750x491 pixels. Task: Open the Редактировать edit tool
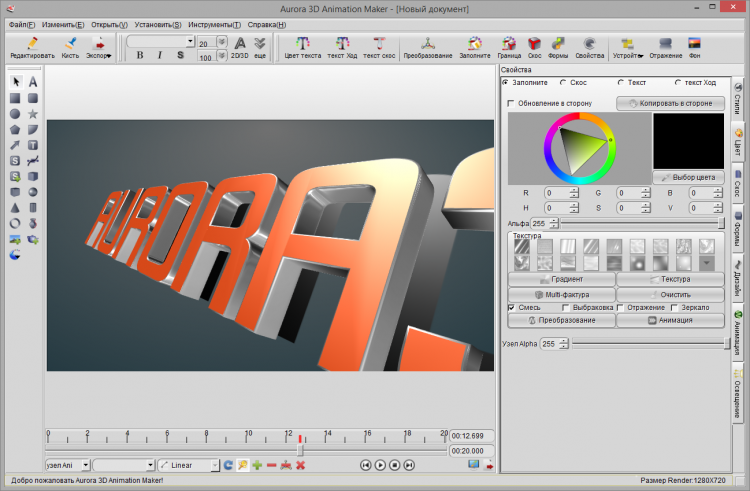(x=32, y=47)
